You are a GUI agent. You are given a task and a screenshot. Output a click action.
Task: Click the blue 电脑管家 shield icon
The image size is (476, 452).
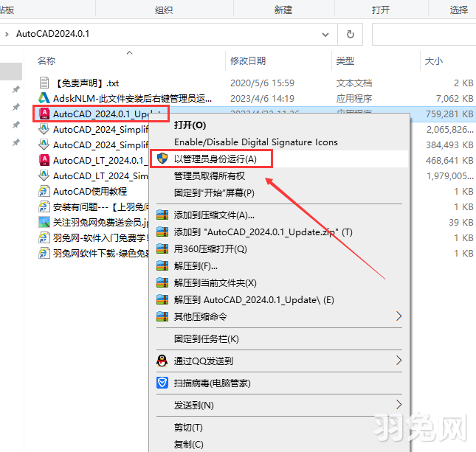pos(162,383)
